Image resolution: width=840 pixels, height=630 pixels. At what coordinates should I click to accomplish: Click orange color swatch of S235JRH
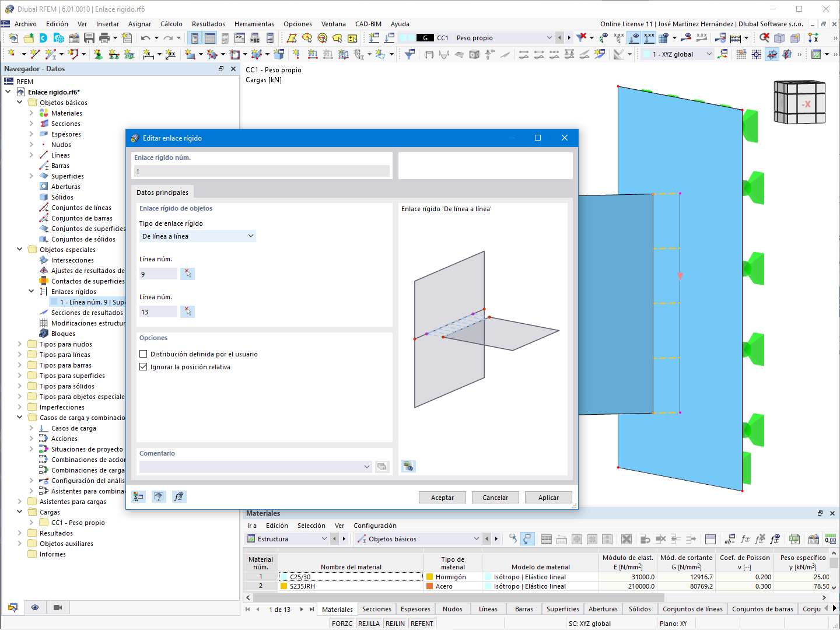(284, 586)
